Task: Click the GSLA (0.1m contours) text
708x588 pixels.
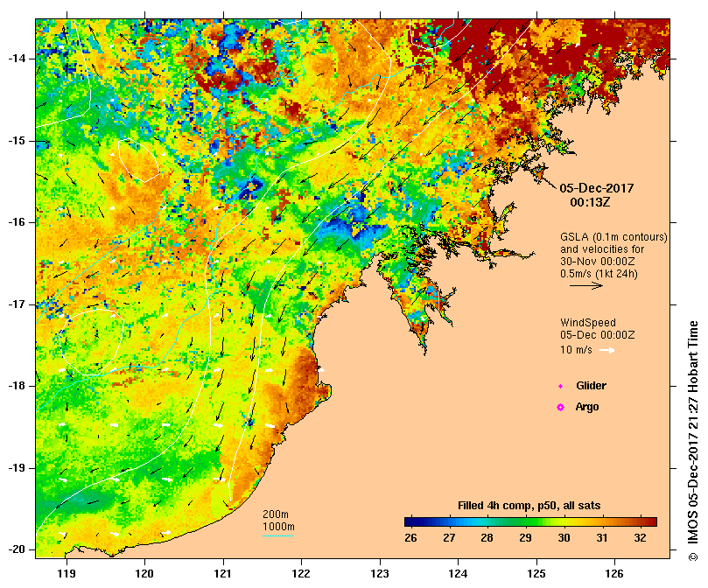Action: (613, 236)
